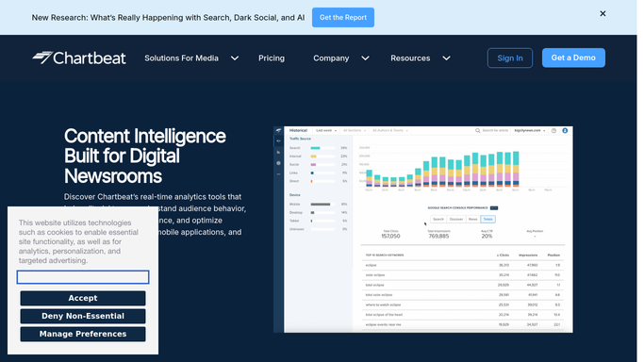
Task: Click the "where to watch eclipse" keyword row
Action: (x=463, y=304)
